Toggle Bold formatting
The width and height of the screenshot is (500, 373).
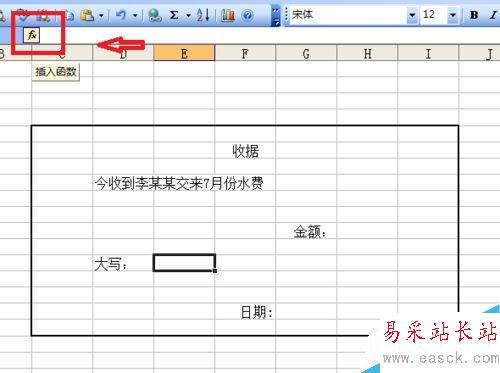474,15
